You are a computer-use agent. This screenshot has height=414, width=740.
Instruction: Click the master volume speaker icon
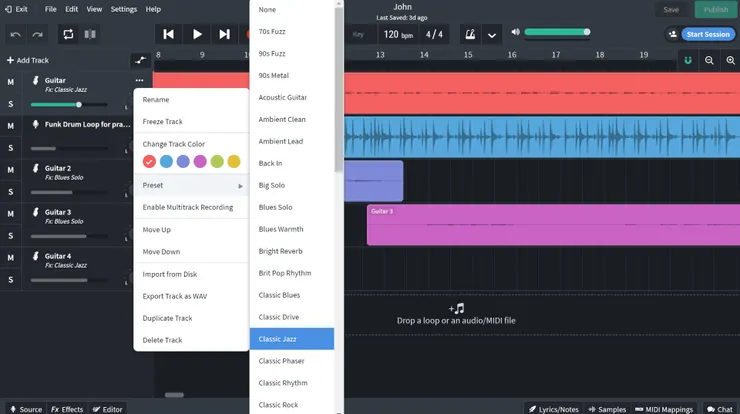pos(515,32)
